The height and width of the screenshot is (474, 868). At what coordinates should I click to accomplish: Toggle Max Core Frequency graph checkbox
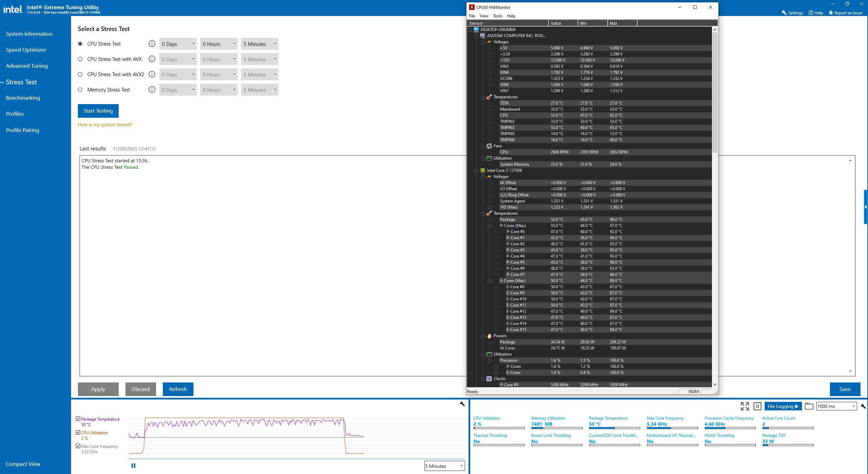tap(78, 446)
